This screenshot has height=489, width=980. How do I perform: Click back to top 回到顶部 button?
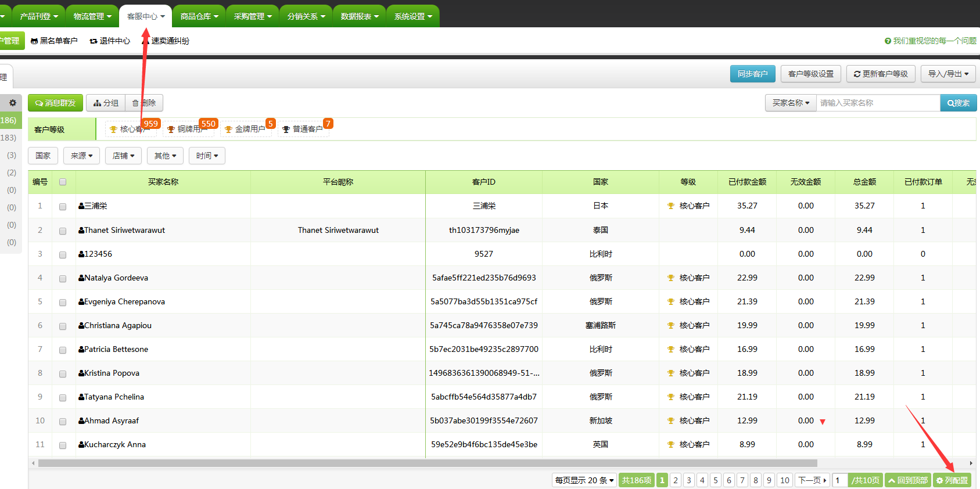[907, 480]
